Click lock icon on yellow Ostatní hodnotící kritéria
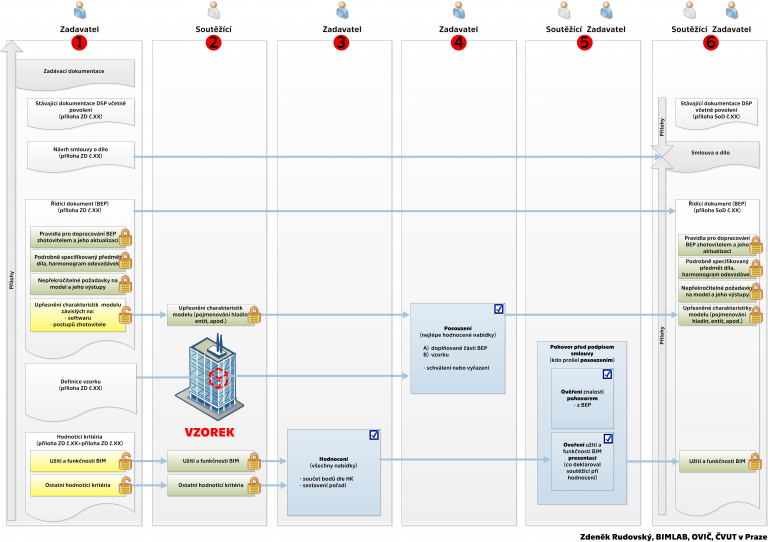The width and height of the screenshot is (768, 542). [126, 486]
